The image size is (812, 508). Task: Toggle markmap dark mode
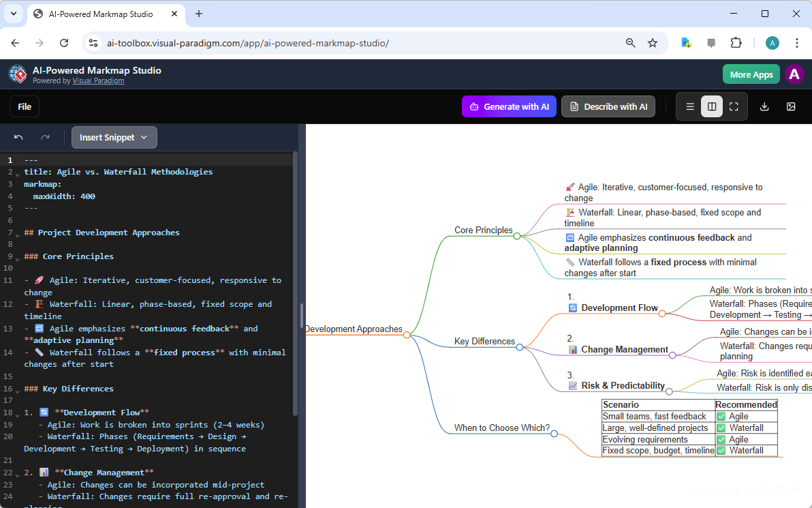797,490
